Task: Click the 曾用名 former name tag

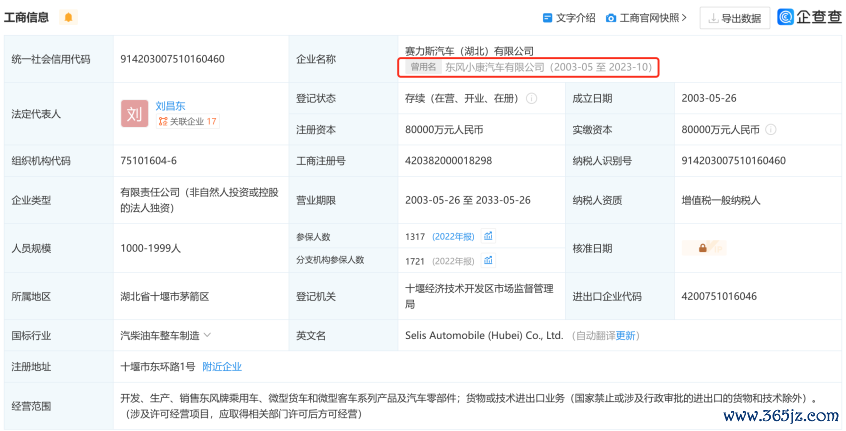Action: tap(423, 67)
